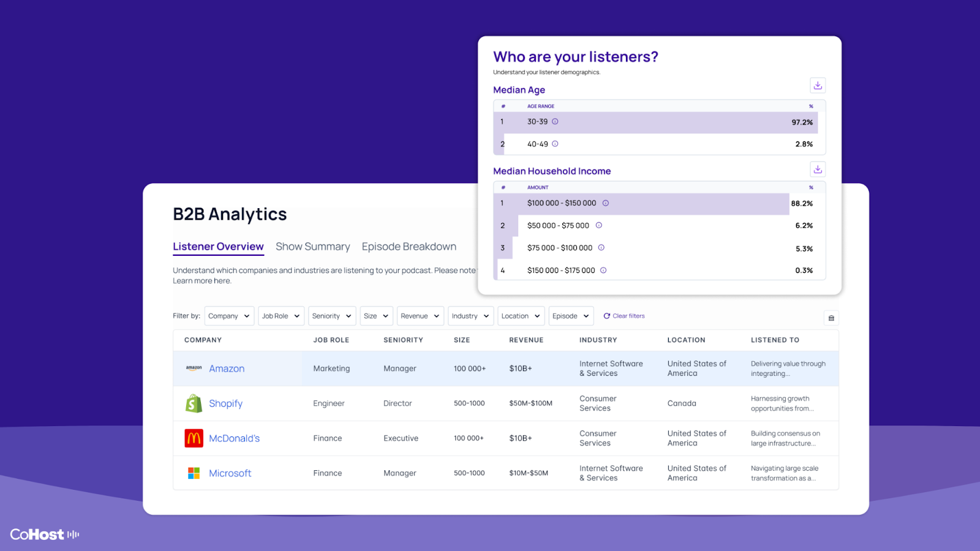The height and width of the screenshot is (551, 980).
Task: Click 'Navigating large scale transformation as a...' text
Action: point(785,473)
